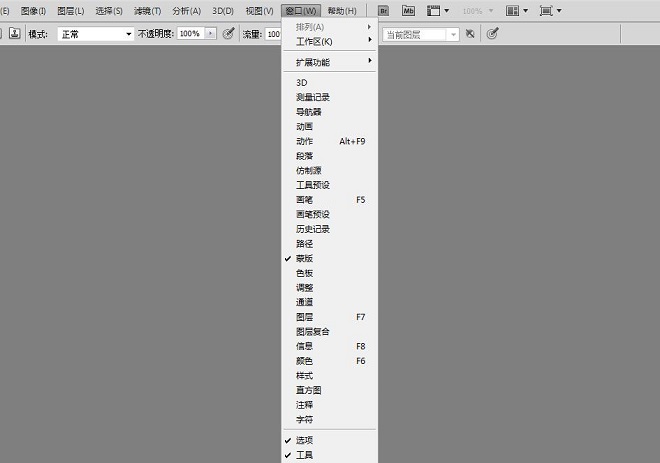Click the ignore adjustment layers icon
The image size is (660, 463).
470,33
